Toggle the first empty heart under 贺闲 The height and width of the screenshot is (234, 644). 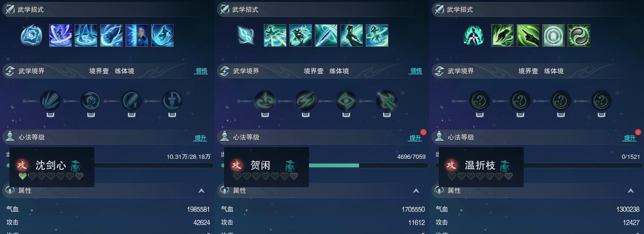pyautogui.click(x=237, y=176)
